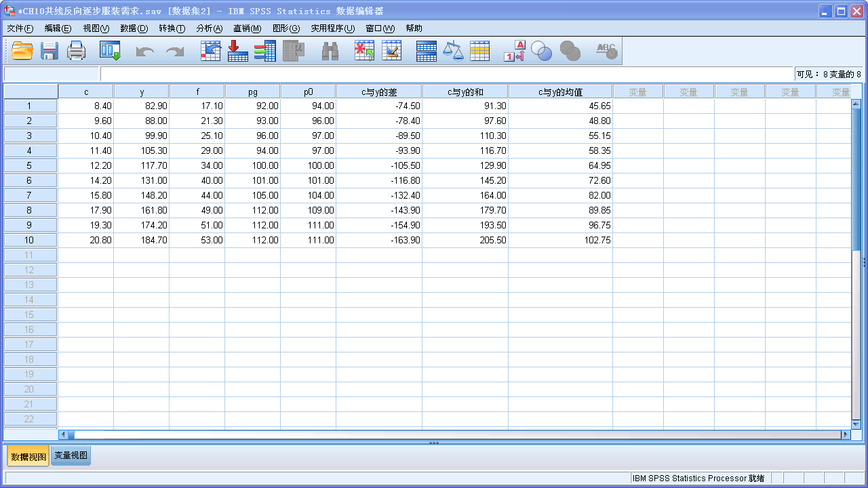Click cell with value -74.50

pyautogui.click(x=379, y=106)
